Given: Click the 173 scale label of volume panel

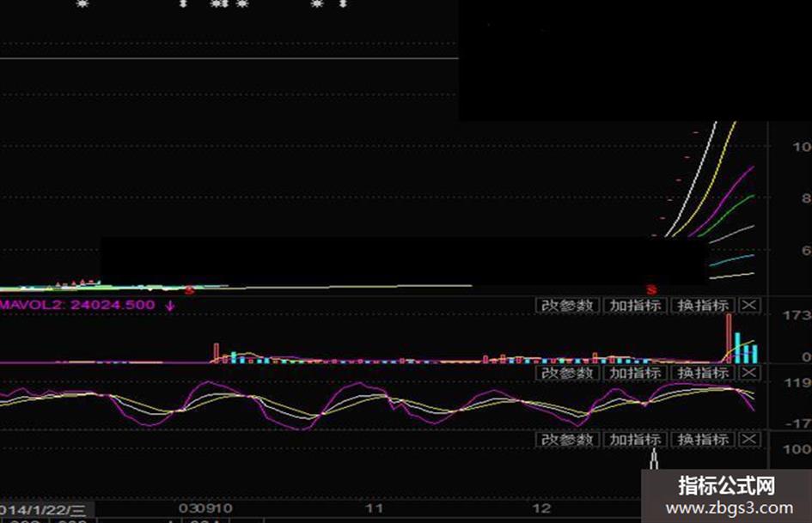Looking at the screenshot, I should pyautogui.click(x=797, y=315).
